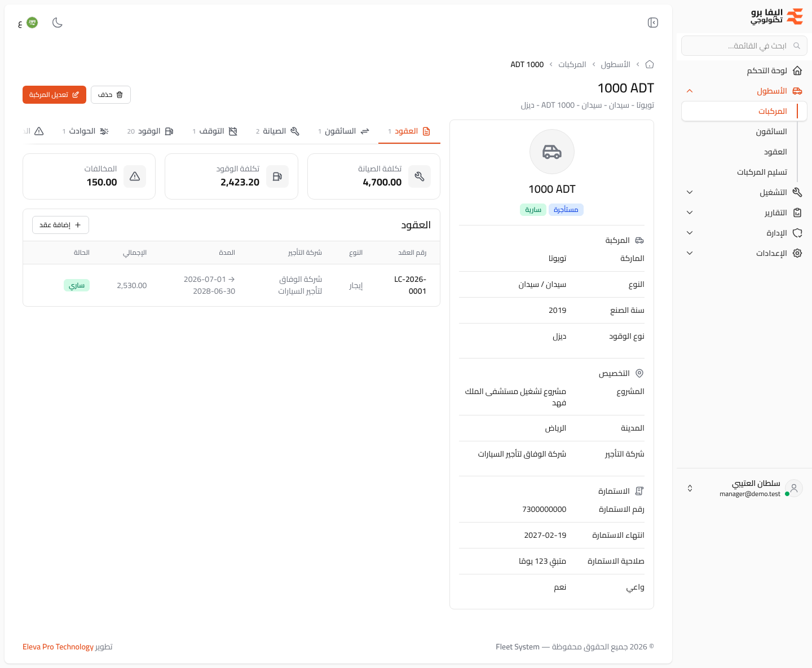Screen dimensions: 812x668
Task: Click the ساري status badge
Action: 77,285
